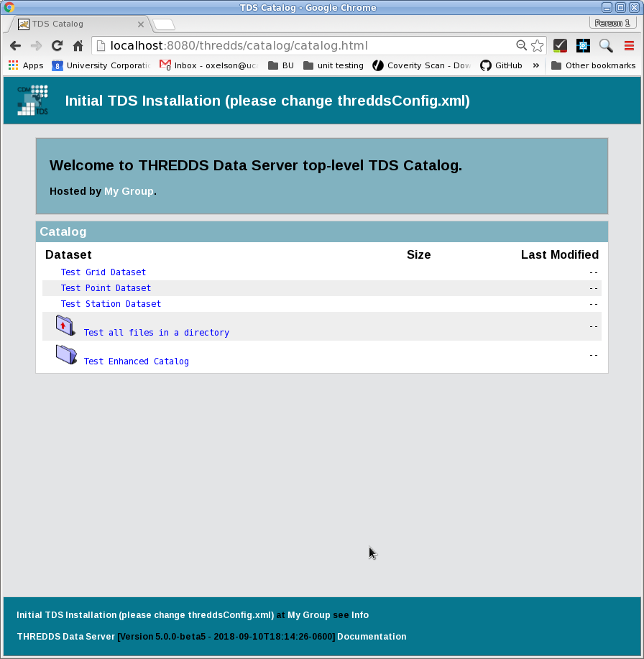
Task: Reload the page with the refresh icon
Action: [x=57, y=45]
